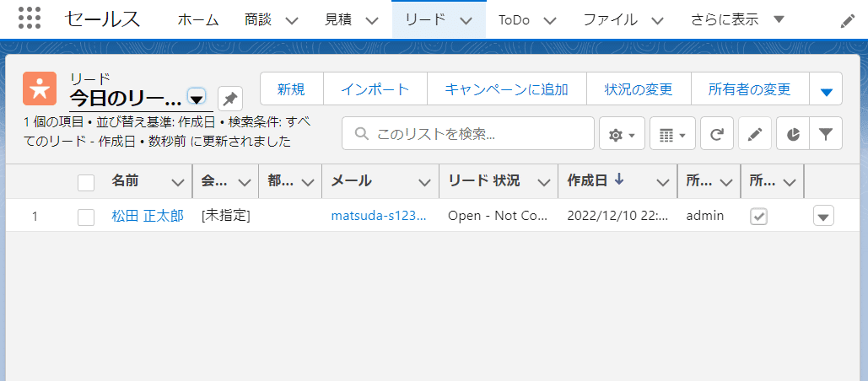Screen dimensions: 868x381
Task: Expand 商談 tab dropdown chevron
Action: coord(292,21)
